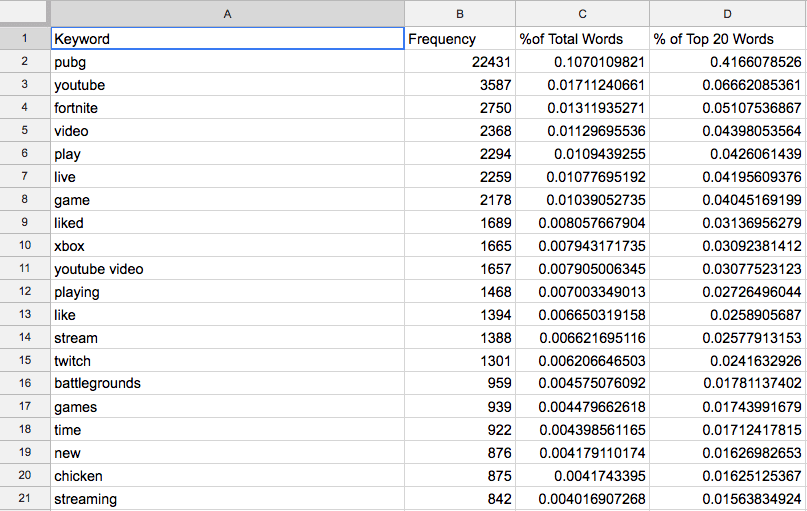Select row 2 header
The width and height of the screenshot is (807, 511).
[25, 61]
